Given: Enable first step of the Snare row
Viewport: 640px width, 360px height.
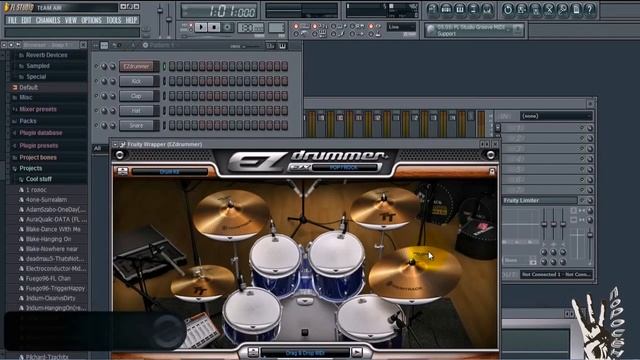Looking at the screenshot, I should pos(172,125).
